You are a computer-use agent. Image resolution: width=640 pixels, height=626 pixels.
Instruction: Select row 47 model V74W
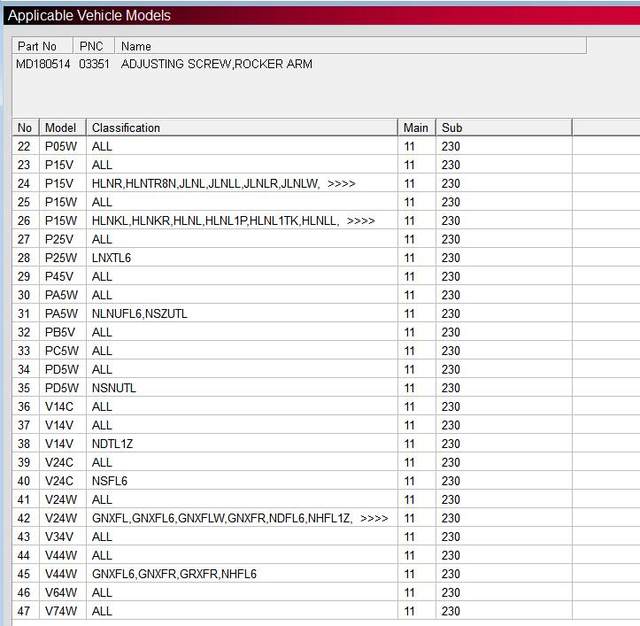[x=61, y=611]
